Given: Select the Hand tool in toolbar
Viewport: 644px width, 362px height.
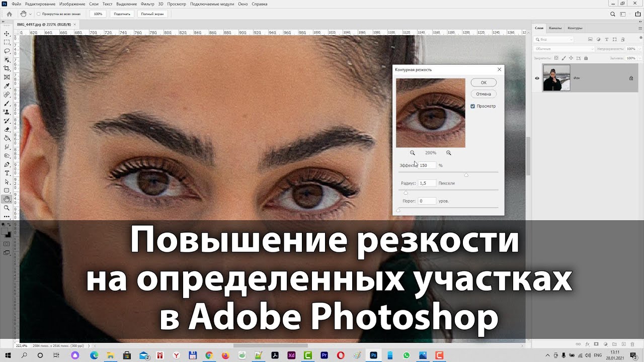Looking at the screenshot, I should pyautogui.click(x=7, y=199).
